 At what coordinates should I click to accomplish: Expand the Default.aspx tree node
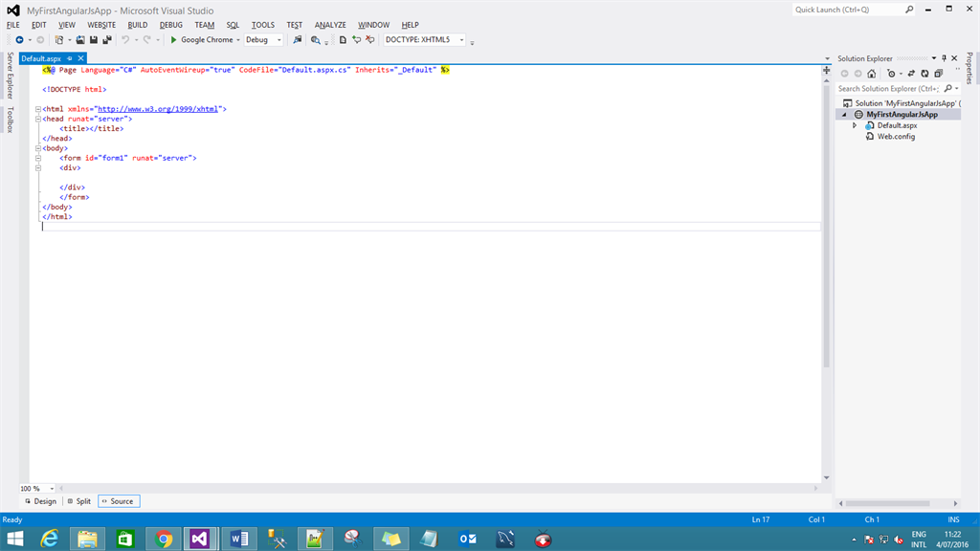(x=855, y=125)
